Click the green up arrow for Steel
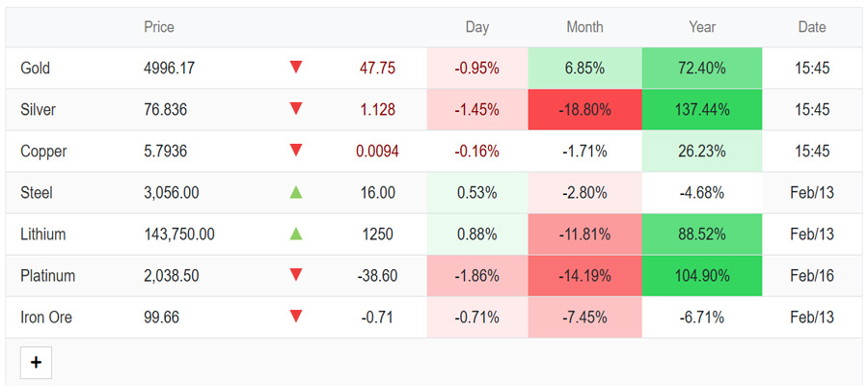 (296, 192)
